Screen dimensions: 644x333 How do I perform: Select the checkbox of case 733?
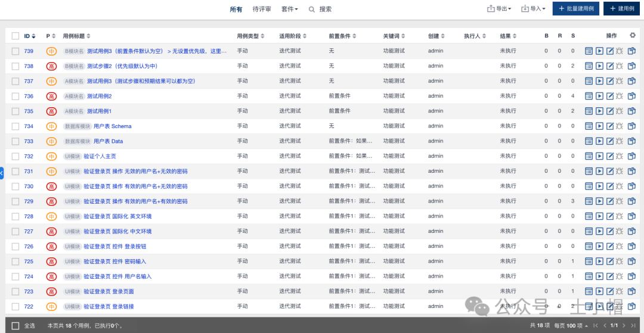point(15,141)
